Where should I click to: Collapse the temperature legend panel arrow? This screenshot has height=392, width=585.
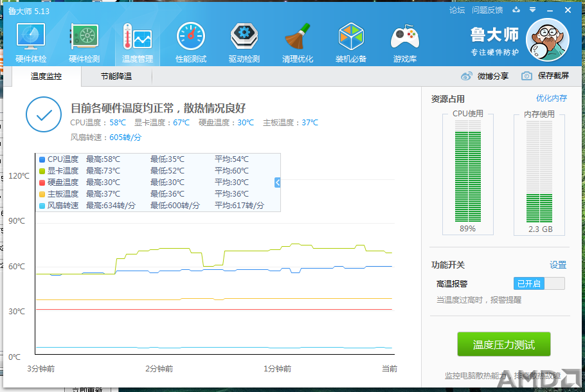[277, 183]
